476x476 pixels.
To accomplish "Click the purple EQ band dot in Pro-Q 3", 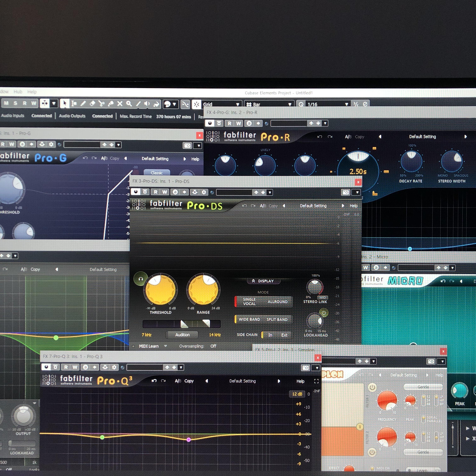I will [x=188, y=439].
